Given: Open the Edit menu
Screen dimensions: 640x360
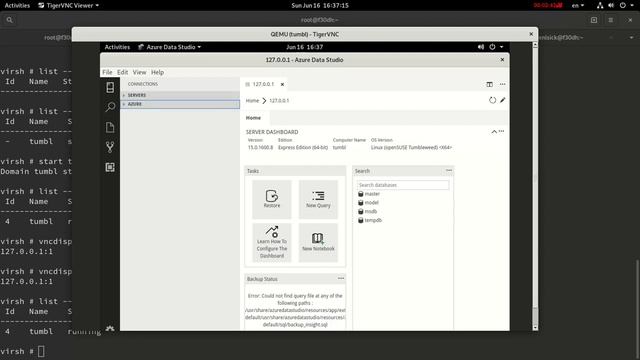Looking at the screenshot, I should pyautogui.click(x=122, y=72).
